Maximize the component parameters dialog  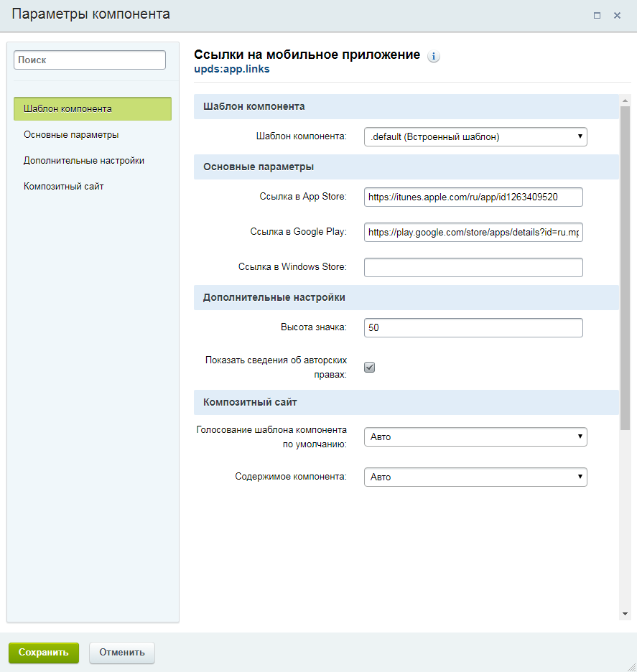[597, 15]
